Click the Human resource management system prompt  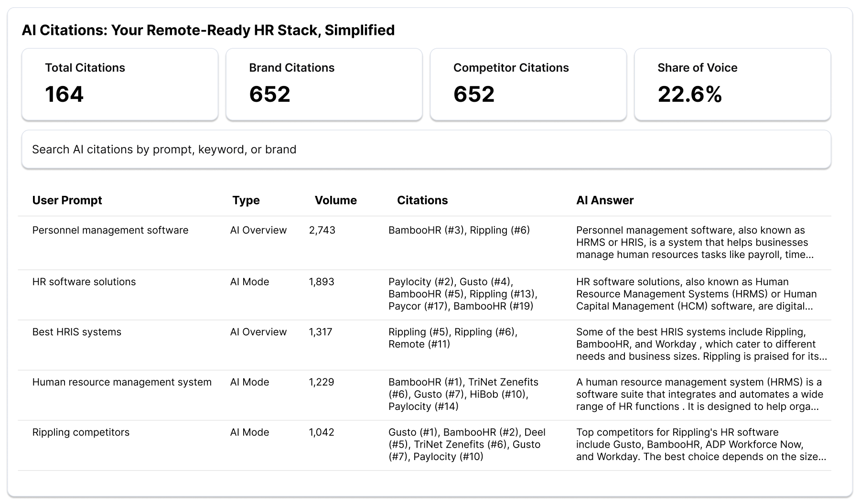click(122, 382)
